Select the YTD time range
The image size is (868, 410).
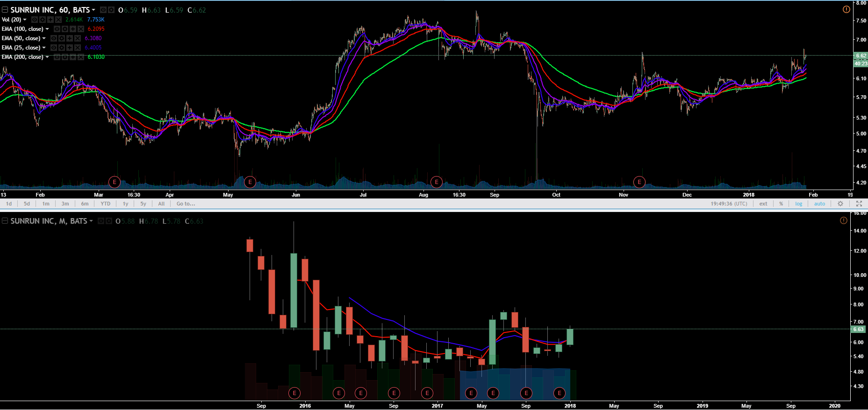106,204
